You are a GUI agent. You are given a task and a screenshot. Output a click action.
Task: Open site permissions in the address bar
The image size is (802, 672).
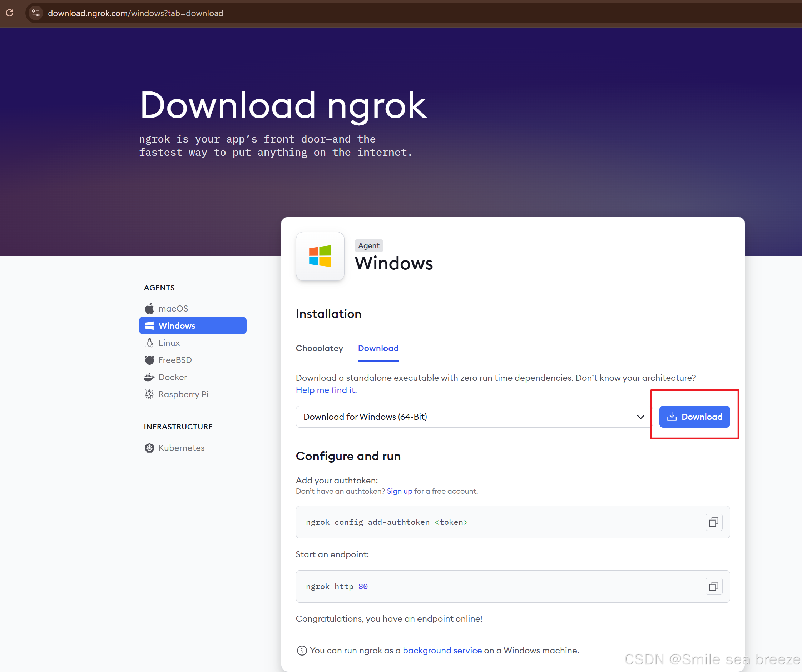tap(35, 13)
